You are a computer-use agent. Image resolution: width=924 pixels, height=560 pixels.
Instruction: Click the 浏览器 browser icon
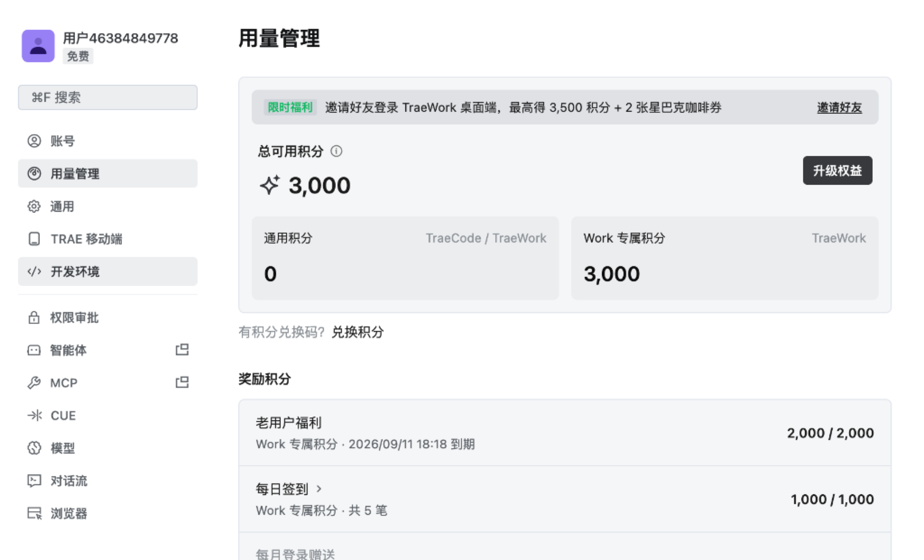[x=34, y=513]
